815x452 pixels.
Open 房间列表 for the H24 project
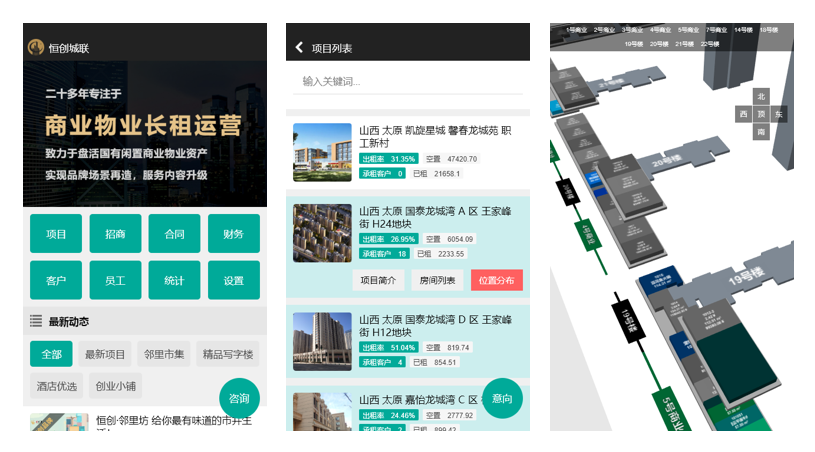437,281
